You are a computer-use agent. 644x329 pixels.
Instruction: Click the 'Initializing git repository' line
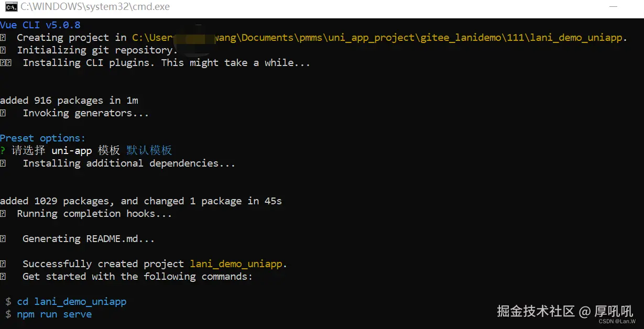point(97,50)
